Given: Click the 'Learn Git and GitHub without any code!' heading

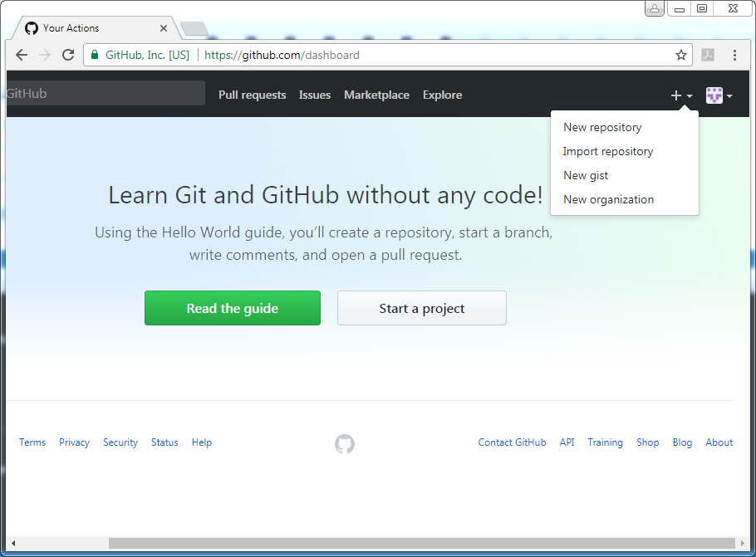Looking at the screenshot, I should click(x=326, y=195).
